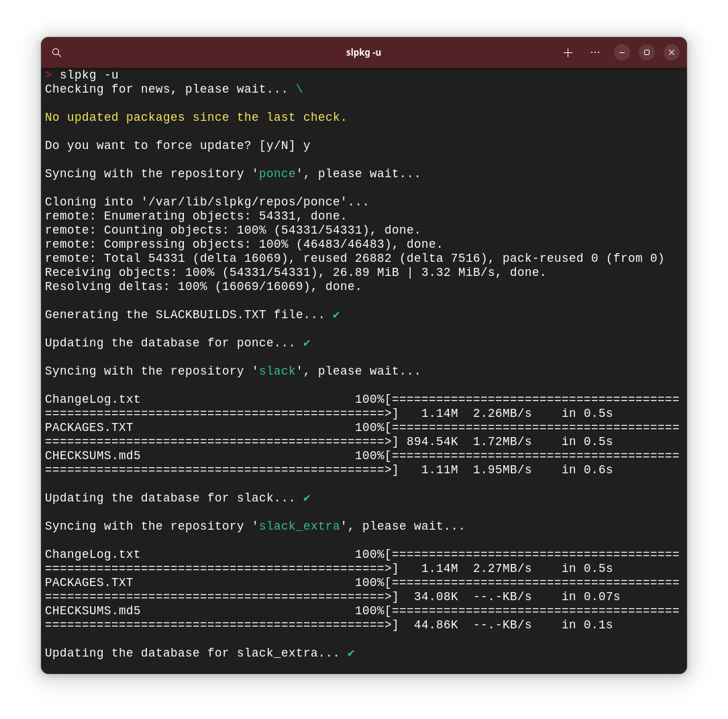
Task: Open the terminal search icon
Action: point(56,52)
